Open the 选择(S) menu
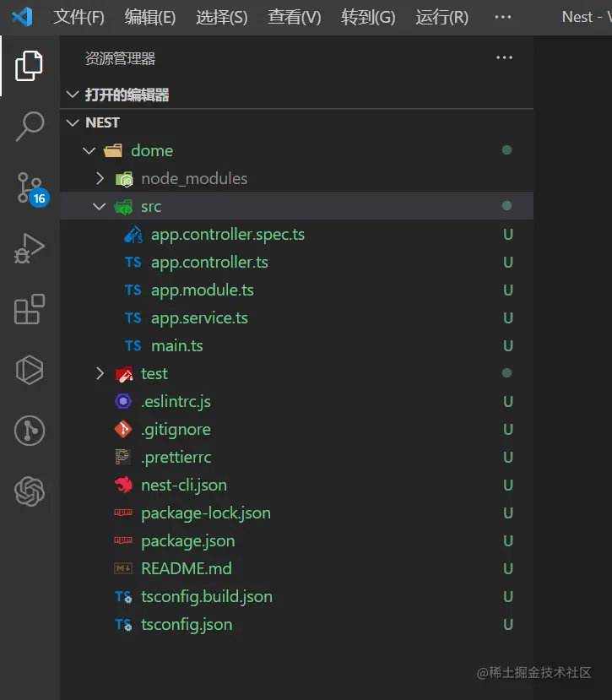 [222, 18]
